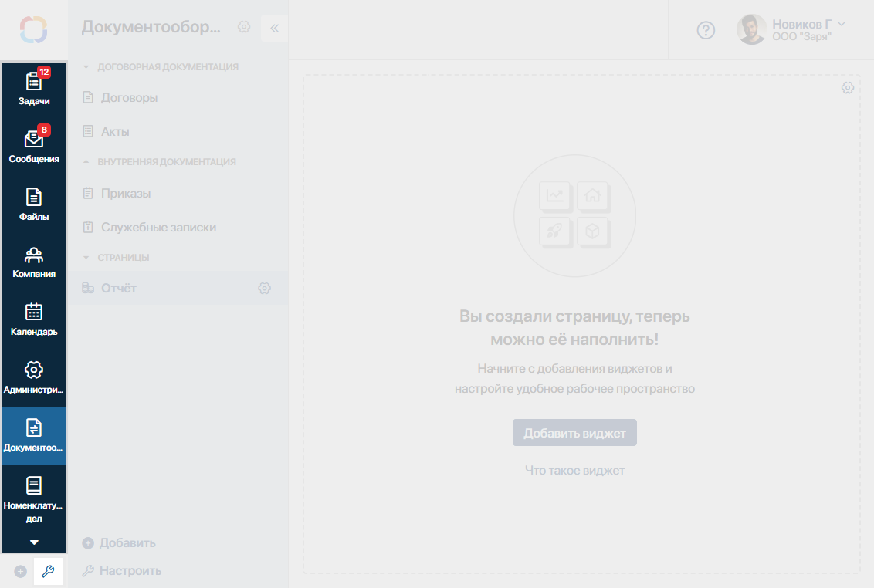This screenshot has height=588, width=874.
Task: Click the wrench icon at the sidebar bottom
Action: (x=48, y=571)
